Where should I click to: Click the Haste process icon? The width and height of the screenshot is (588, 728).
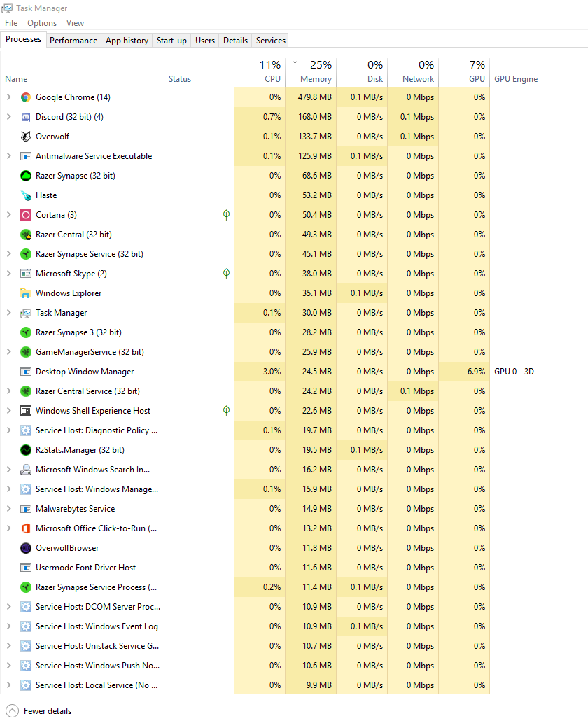pos(26,195)
